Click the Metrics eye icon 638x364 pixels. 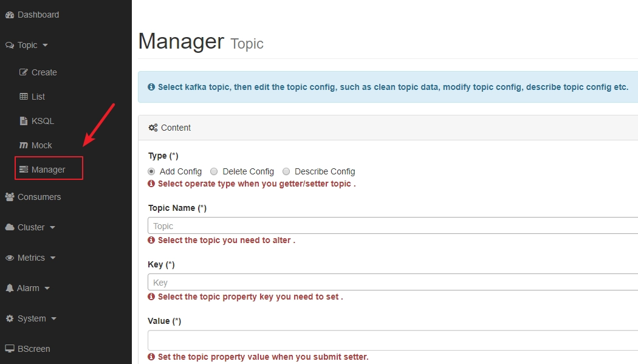point(10,258)
